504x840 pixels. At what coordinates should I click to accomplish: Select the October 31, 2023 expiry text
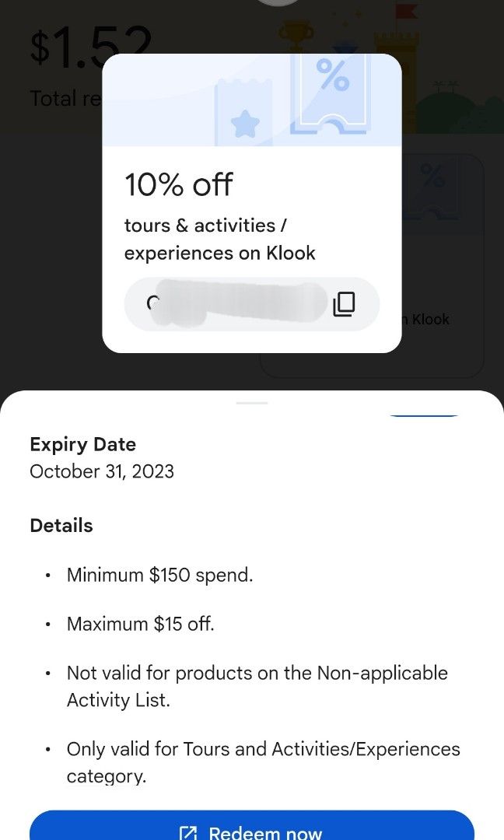(x=101, y=471)
